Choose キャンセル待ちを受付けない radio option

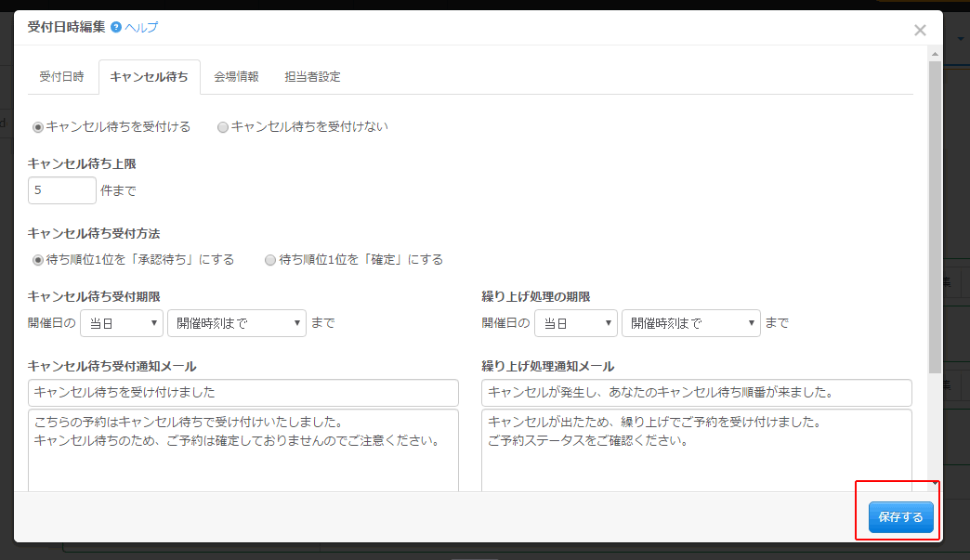click(223, 127)
